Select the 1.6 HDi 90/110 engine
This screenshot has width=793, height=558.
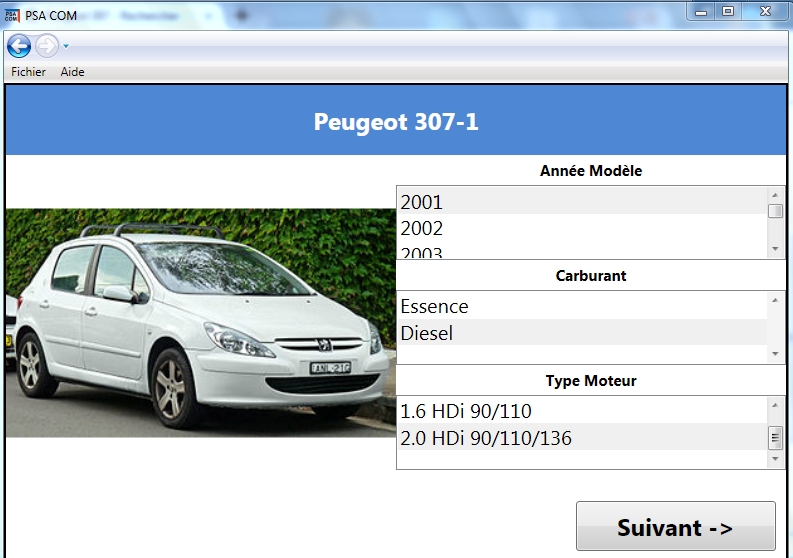click(582, 411)
